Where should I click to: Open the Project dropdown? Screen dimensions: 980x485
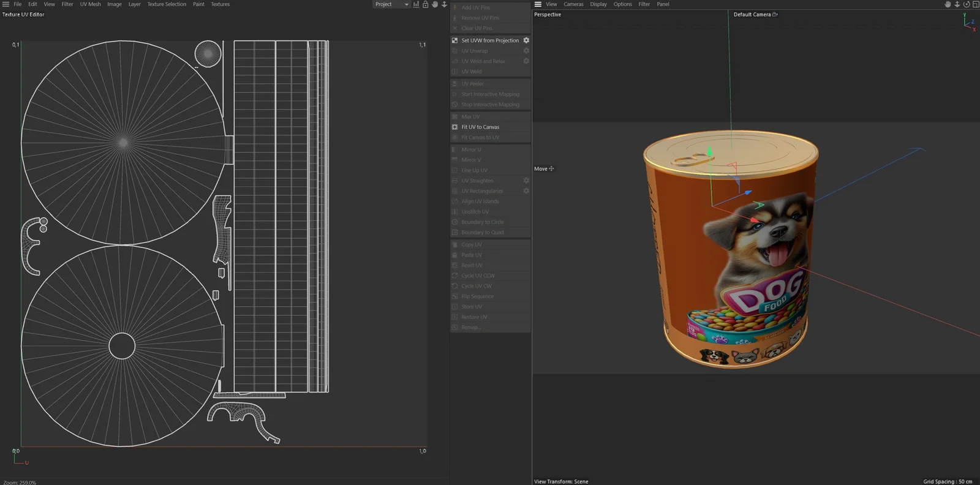pyautogui.click(x=391, y=4)
